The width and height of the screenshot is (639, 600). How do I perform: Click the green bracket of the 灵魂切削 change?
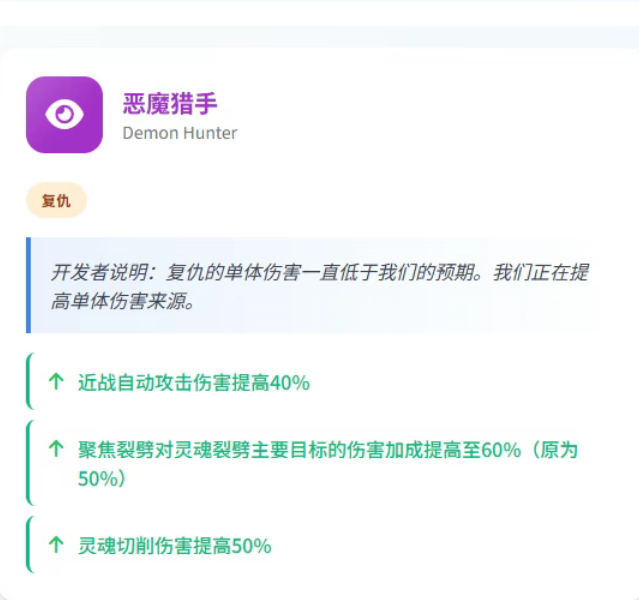coord(29,544)
